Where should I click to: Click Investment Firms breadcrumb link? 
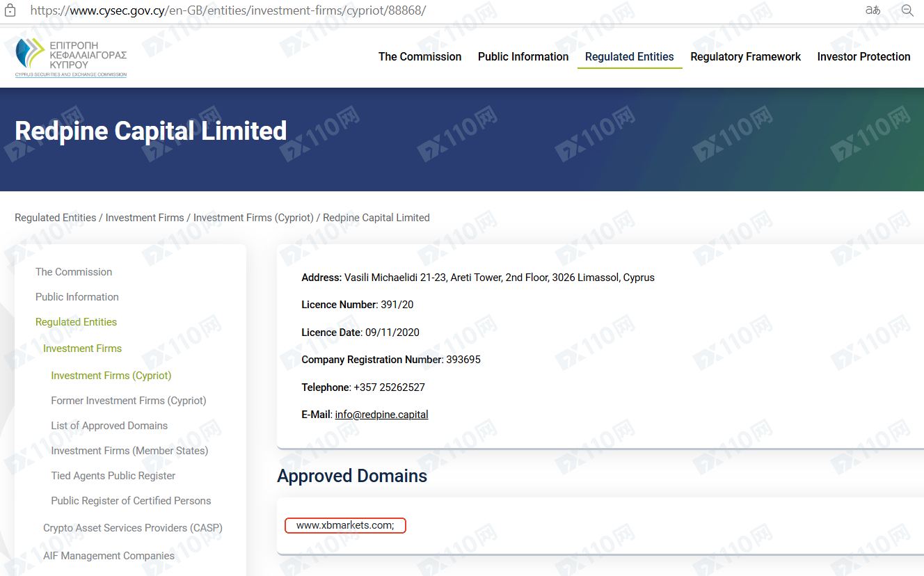pos(145,218)
